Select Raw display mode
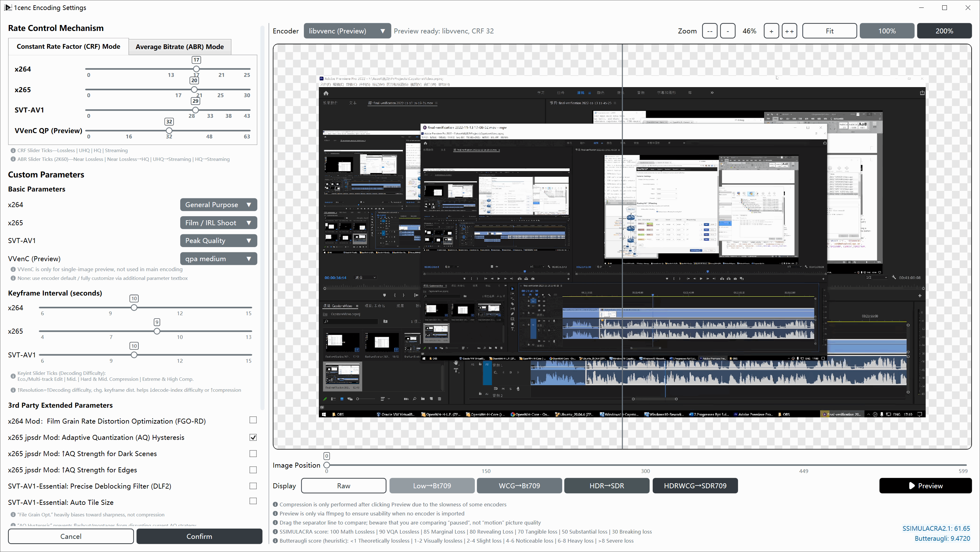 [x=344, y=486]
